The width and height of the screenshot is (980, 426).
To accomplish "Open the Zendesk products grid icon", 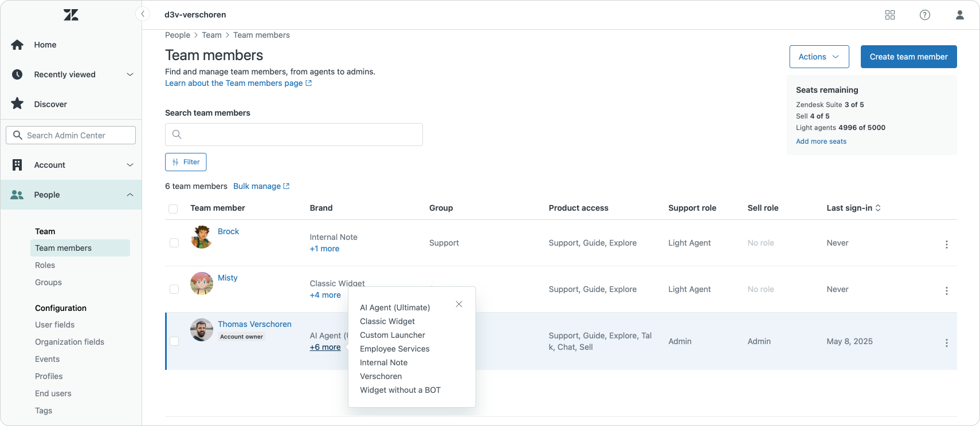I will coord(890,15).
